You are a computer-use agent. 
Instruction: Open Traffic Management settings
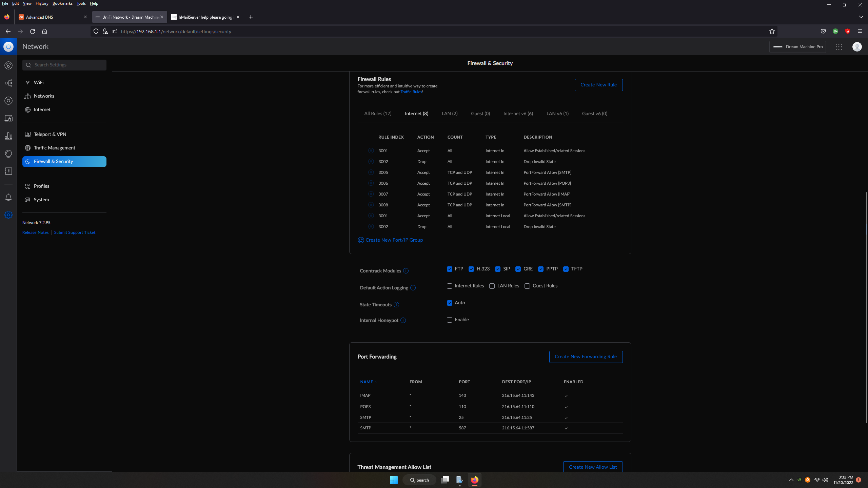point(64,148)
